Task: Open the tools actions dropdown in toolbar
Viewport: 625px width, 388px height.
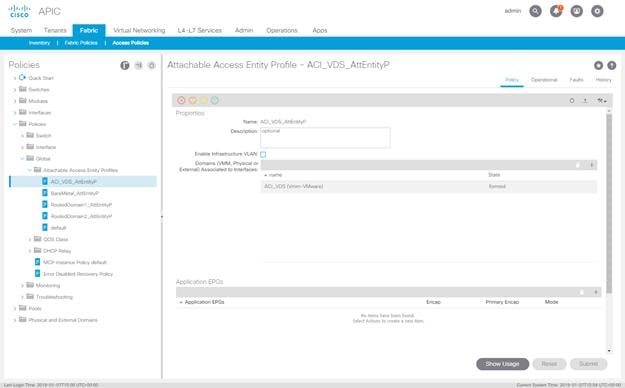Action: tap(602, 101)
